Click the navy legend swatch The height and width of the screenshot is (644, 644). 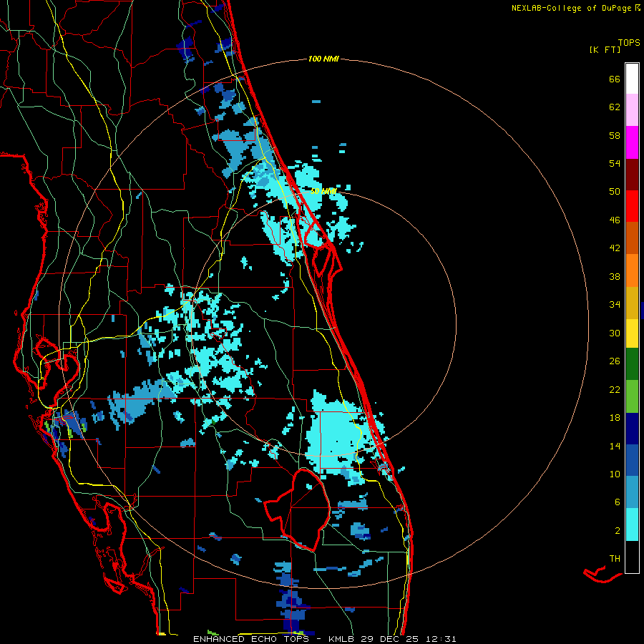point(632,429)
